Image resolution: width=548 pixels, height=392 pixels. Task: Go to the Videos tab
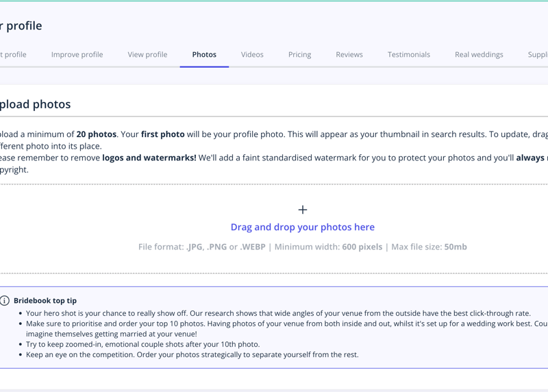pyautogui.click(x=252, y=55)
